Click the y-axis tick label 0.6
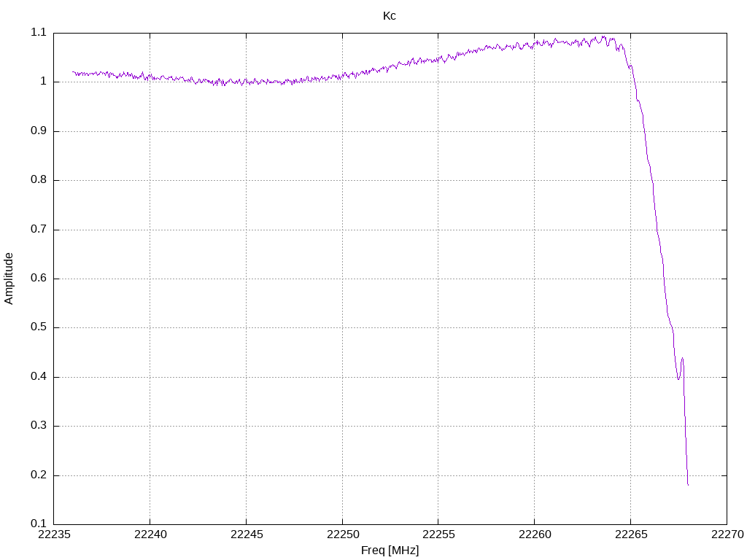 [x=39, y=279]
